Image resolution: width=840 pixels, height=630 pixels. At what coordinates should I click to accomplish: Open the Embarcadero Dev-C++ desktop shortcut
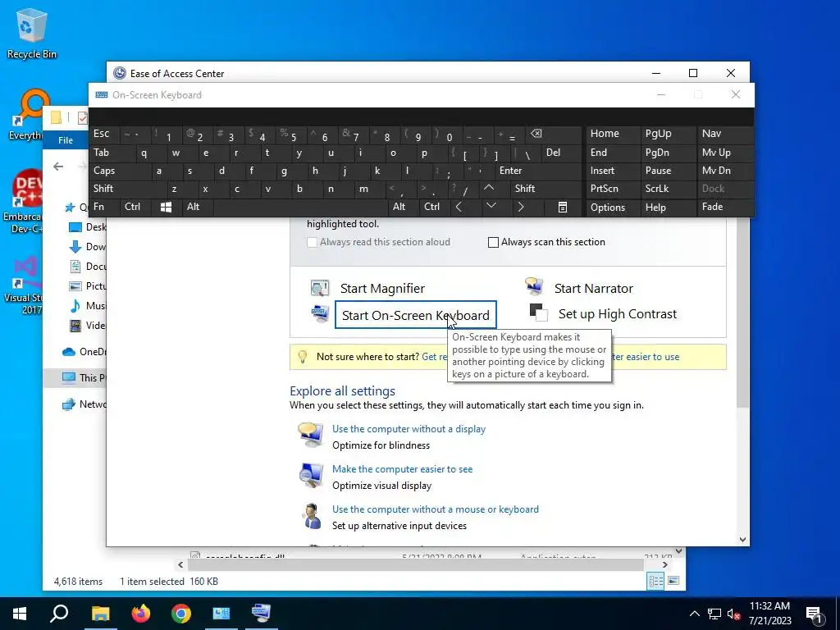click(x=22, y=202)
